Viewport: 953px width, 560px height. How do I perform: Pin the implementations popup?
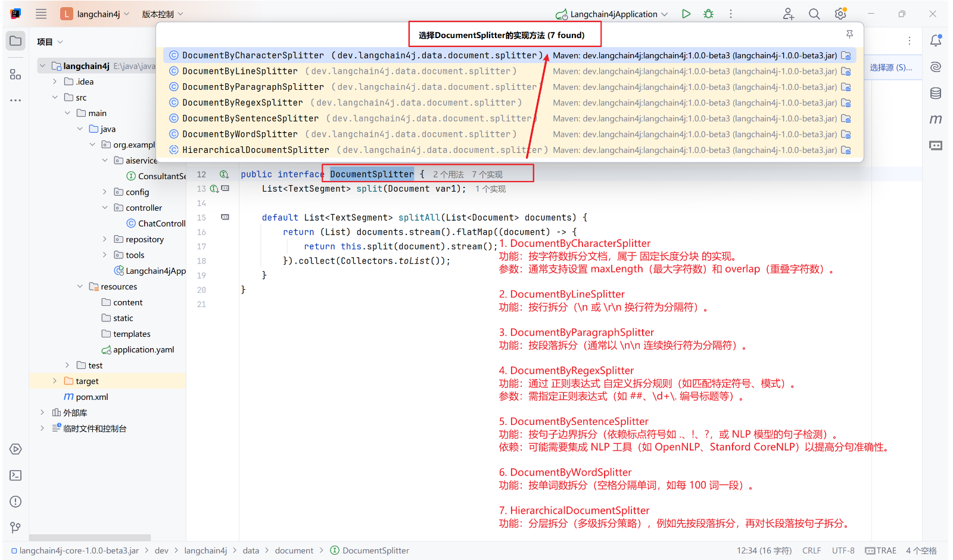(x=849, y=35)
